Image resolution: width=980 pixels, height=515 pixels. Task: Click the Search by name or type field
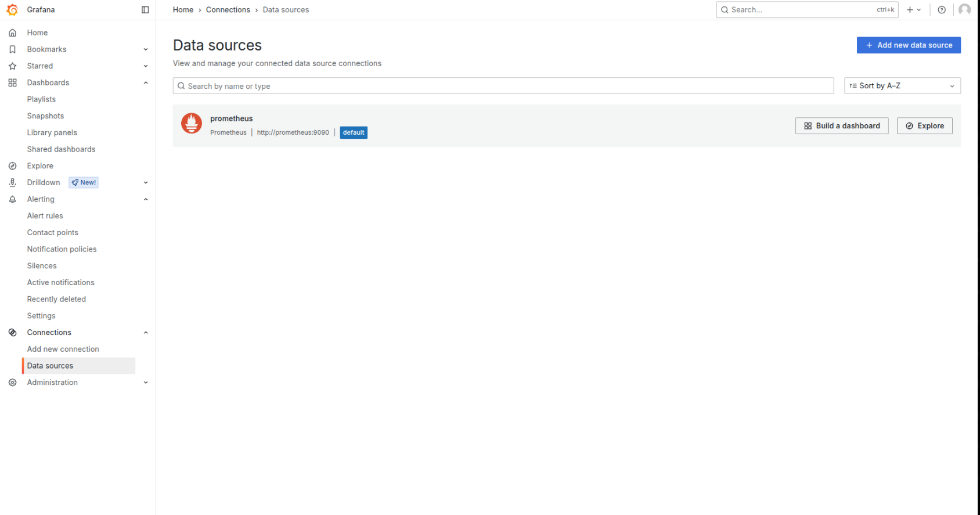pos(503,86)
